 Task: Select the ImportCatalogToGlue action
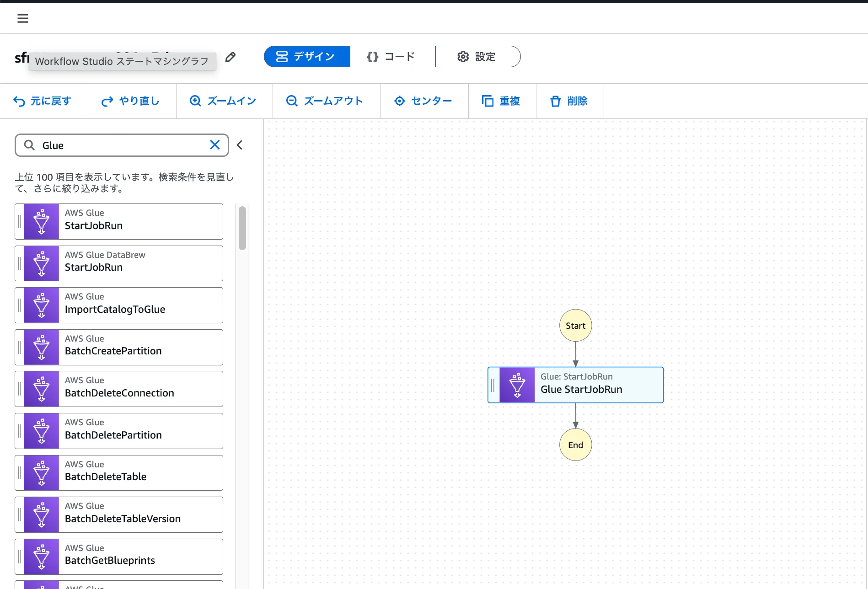tap(119, 305)
